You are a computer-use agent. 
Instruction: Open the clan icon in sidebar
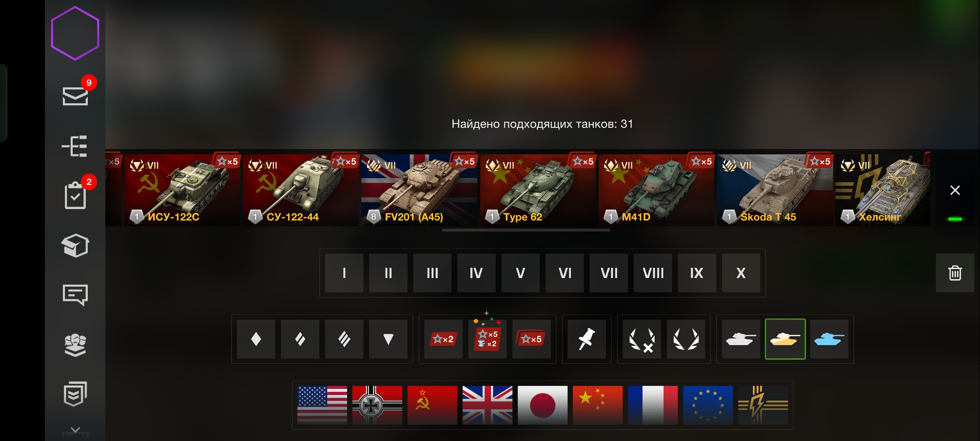(x=75, y=345)
